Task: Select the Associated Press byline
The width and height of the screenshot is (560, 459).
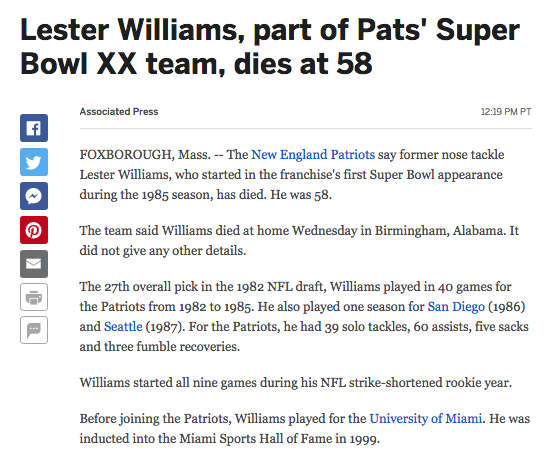Action: coord(119,112)
